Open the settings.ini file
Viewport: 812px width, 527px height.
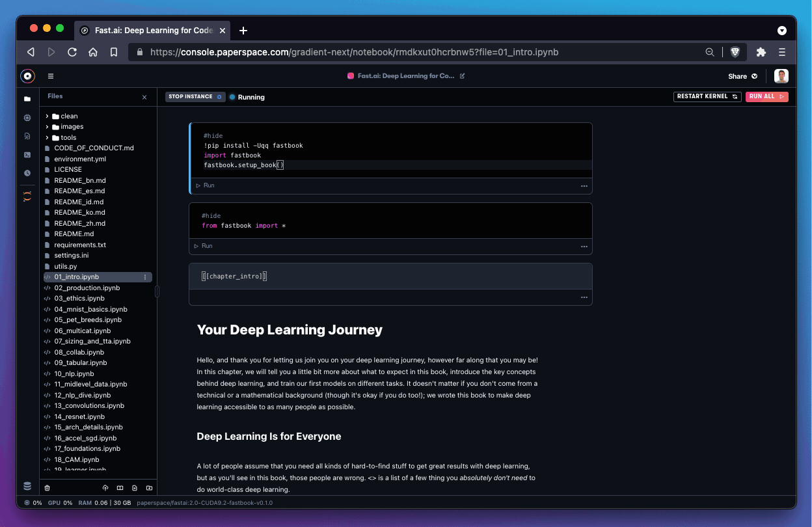(x=72, y=256)
